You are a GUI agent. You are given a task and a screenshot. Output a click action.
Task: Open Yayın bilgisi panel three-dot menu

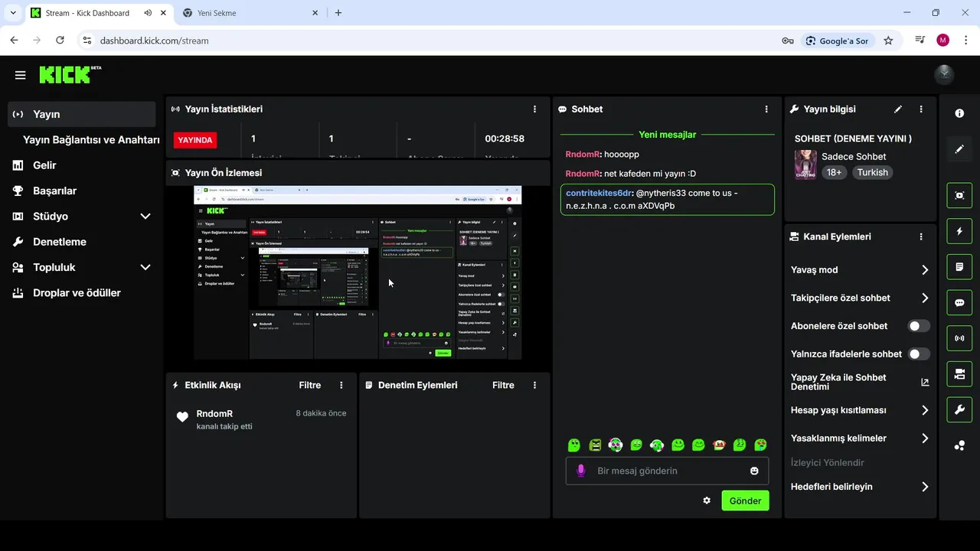921,109
